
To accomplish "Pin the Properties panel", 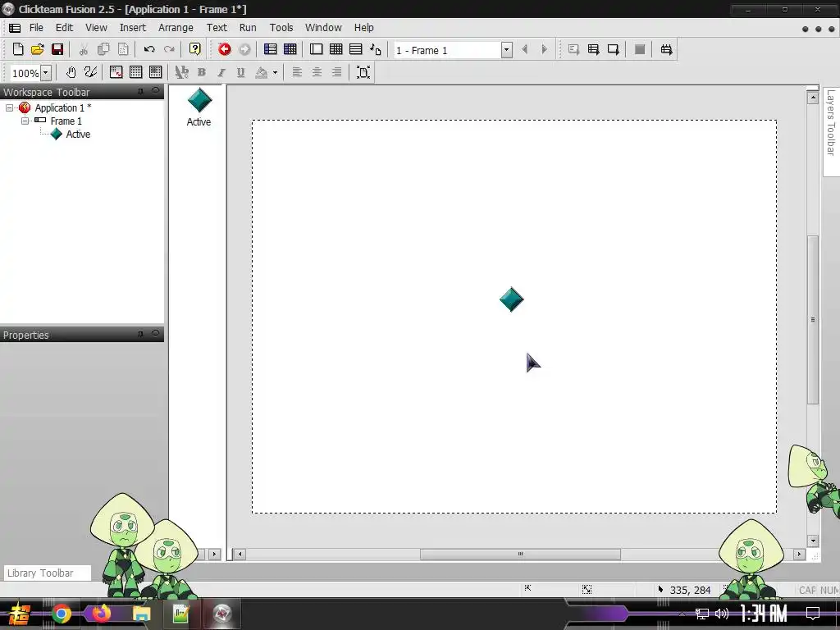I will click(140, 335).
